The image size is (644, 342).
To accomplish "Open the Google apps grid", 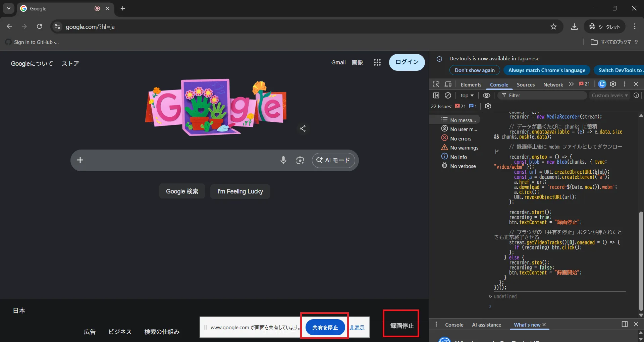I will click(377, 62).
